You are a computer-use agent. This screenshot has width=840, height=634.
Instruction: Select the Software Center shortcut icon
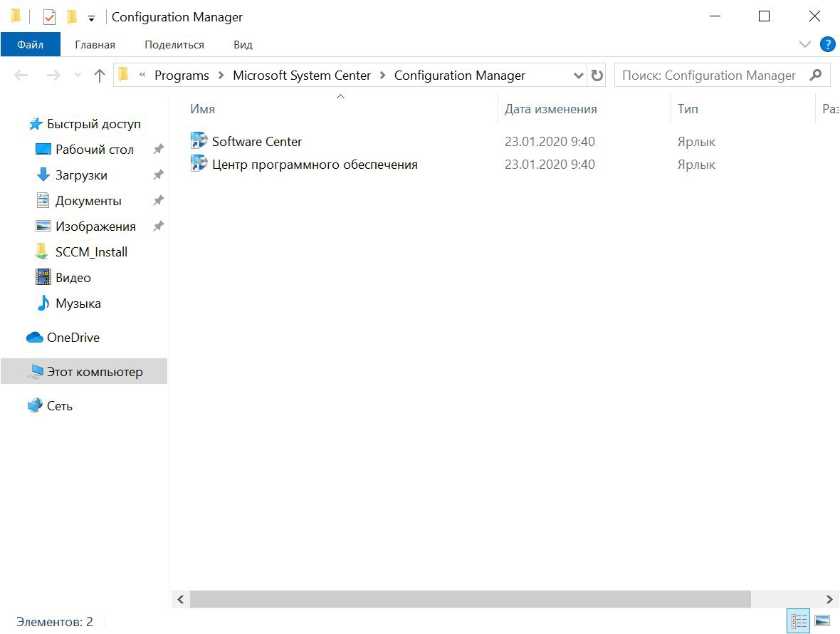click(x=199, y=141)
